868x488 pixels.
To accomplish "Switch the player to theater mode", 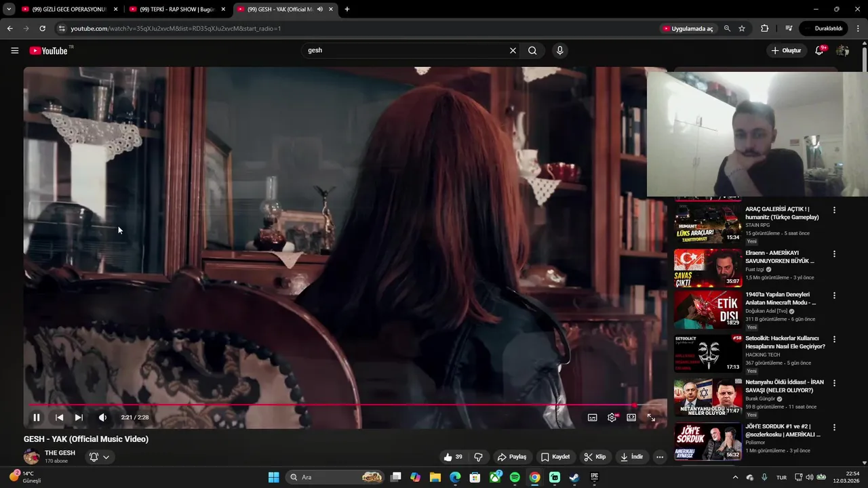I will pyautogui.click(x=631, y=418).
